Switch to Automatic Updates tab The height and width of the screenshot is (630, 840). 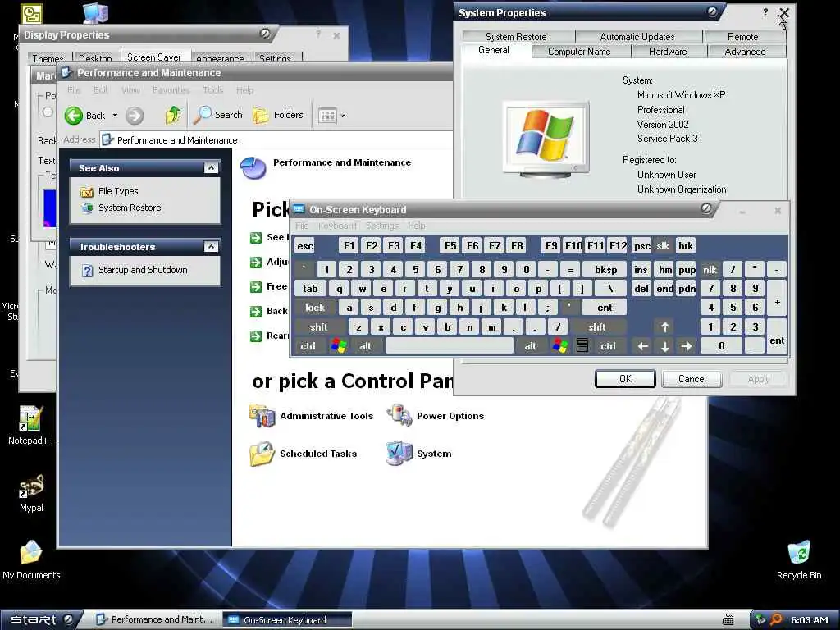click(637, 36)
